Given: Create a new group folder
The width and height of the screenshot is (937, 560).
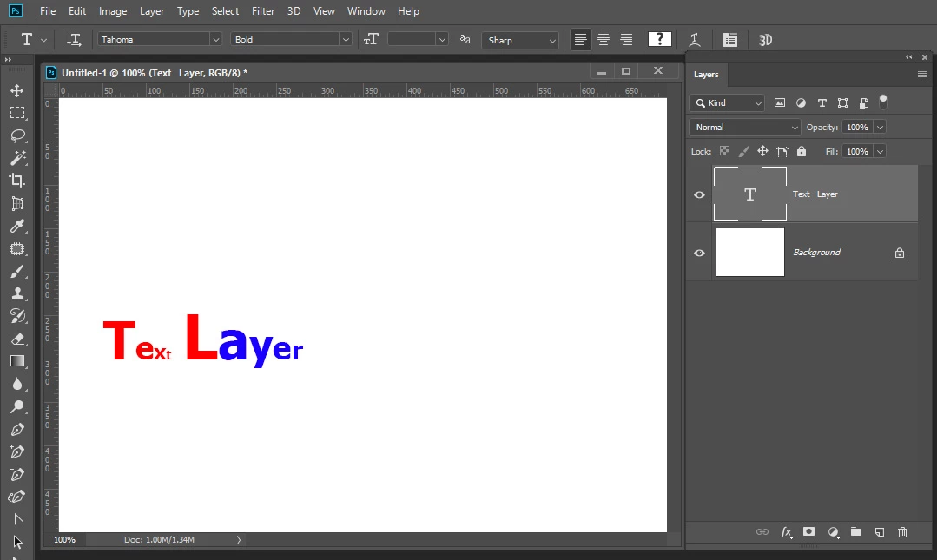Looking at the screenshot, I should tap(855, 532).
